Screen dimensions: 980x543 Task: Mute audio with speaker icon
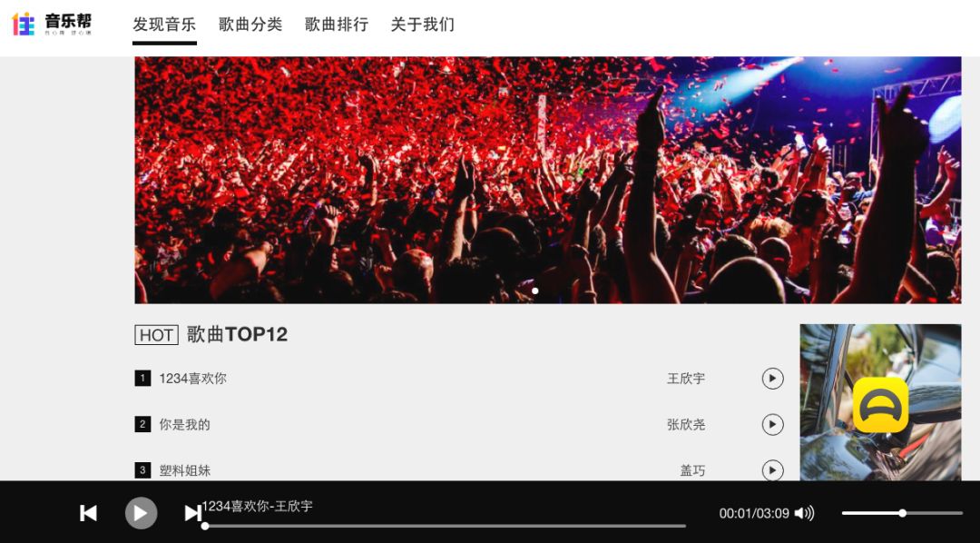tap(804, 514)
